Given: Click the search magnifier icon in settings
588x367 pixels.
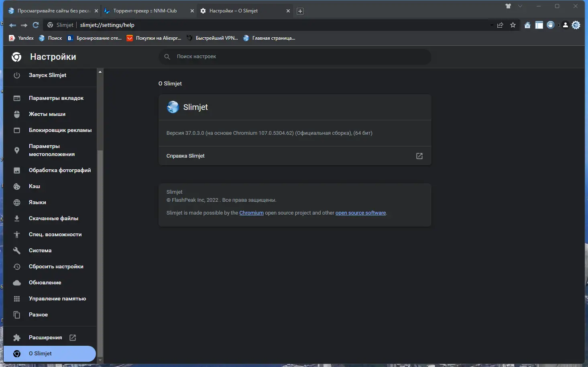Looking at the screenshot, I should click(x=167, y=57).
